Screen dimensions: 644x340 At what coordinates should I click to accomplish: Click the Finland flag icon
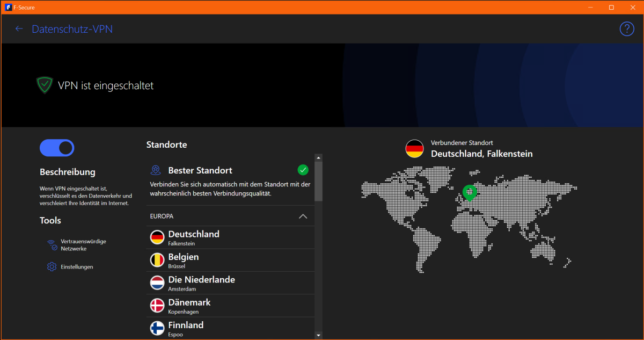pyautogui.click(x=157, y=328)
